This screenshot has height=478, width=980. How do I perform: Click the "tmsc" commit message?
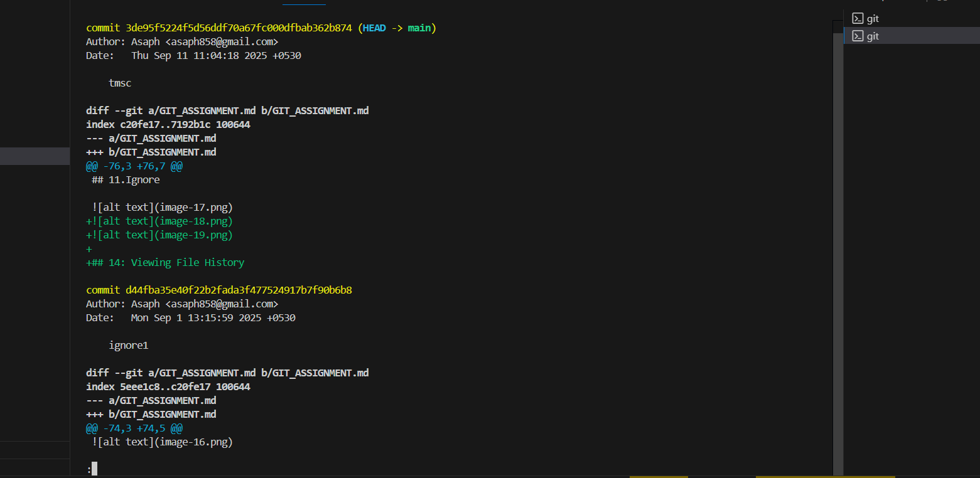[120, 83]
